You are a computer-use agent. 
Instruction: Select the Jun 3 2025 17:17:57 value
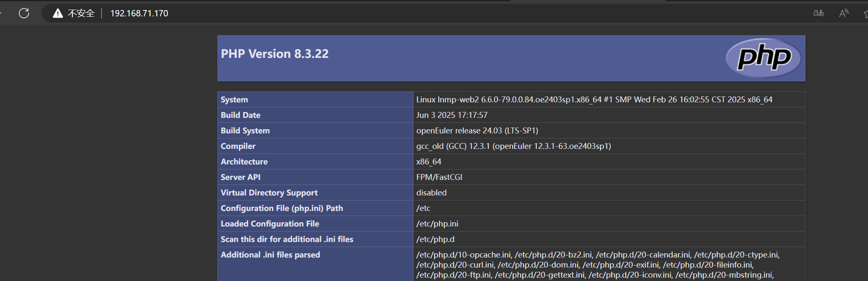click(x=452, y=115)
